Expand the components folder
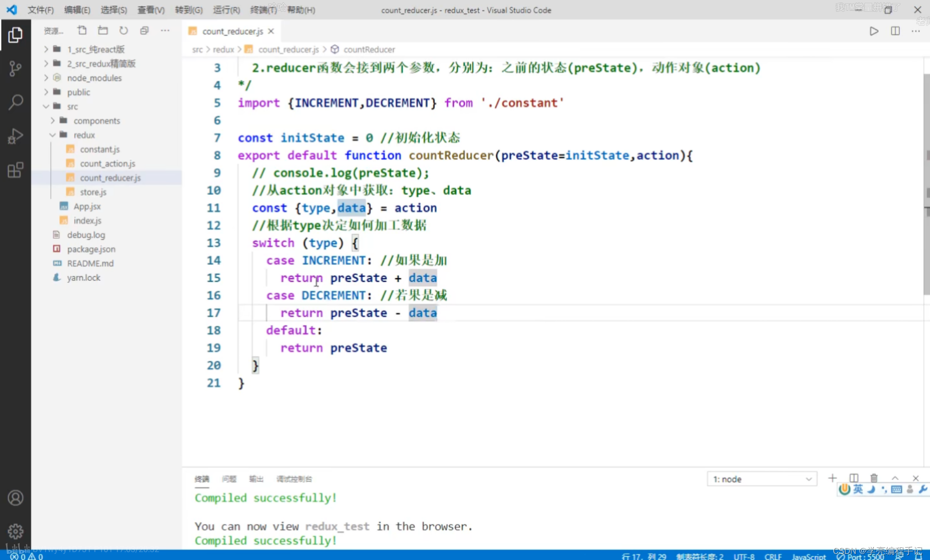The height and width of the screenshot is (560, 930). (x=106, y=120)
